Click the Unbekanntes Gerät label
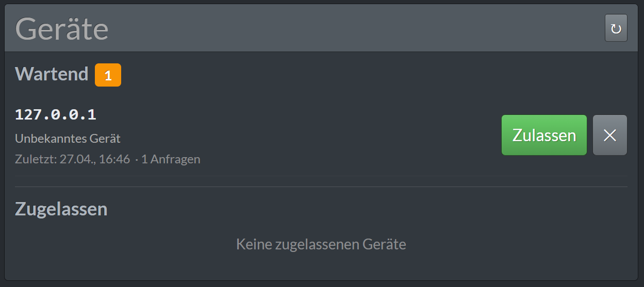Viewport: 644px width, 287px height. point(68,139)
